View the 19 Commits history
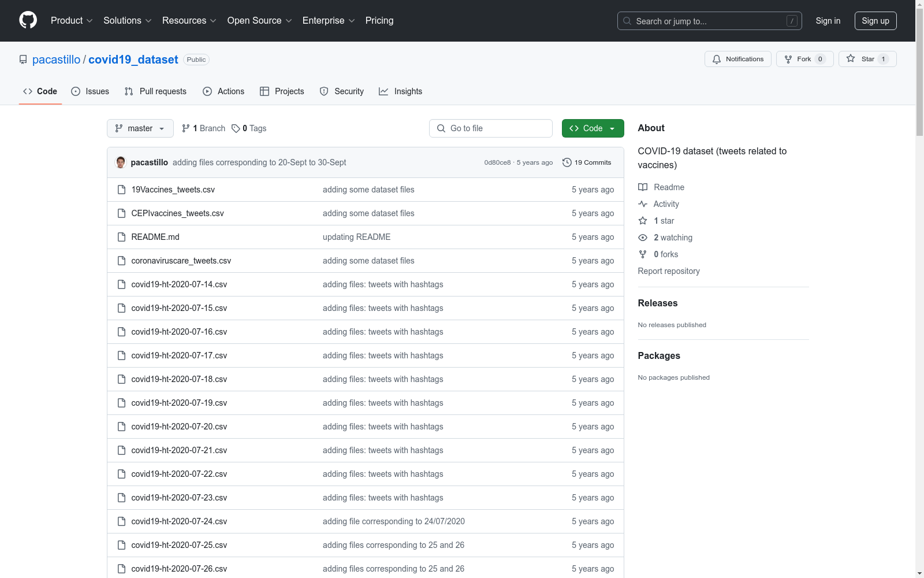 587,162
